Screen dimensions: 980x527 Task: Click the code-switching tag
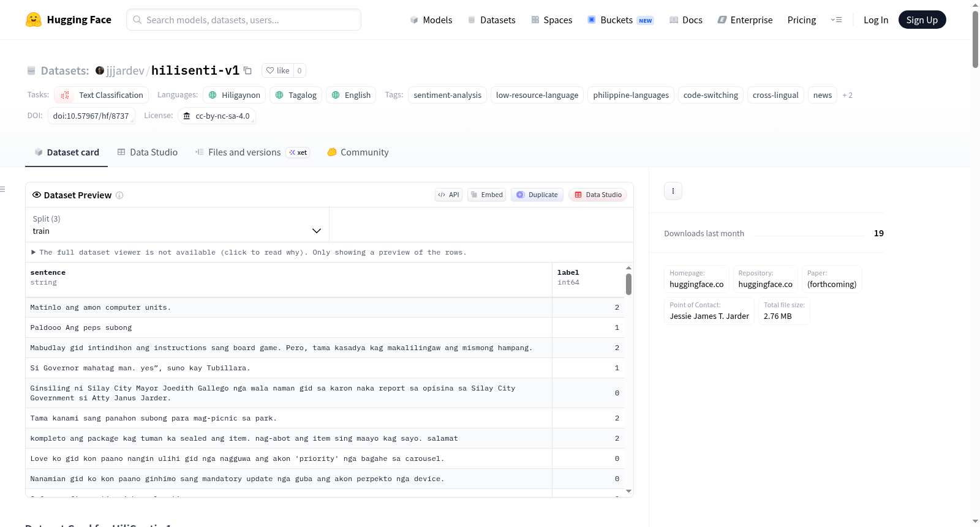[710, 95]
